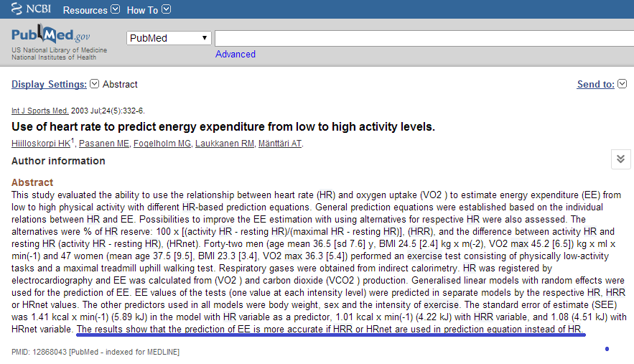Screen dimensions: 634x364
Task: Open the Int J Sports Med journal link
Action: click(40, 111)
